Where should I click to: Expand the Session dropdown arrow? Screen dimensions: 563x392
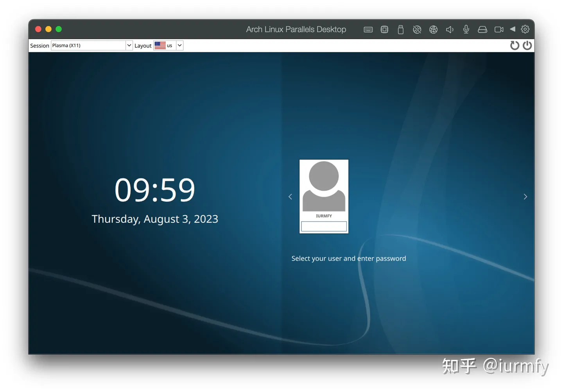point(129,45)
